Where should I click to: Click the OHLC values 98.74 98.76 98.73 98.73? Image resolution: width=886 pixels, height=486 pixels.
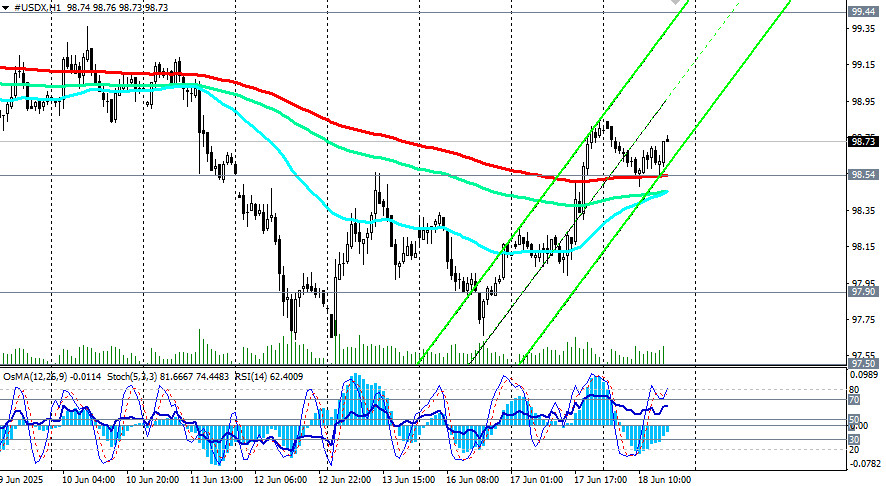[x=117, y=8]
